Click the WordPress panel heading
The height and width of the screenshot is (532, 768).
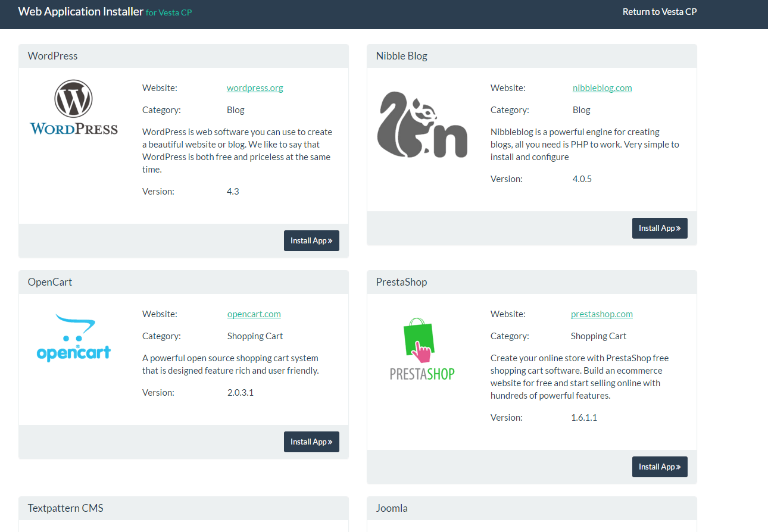coord(53,56)
